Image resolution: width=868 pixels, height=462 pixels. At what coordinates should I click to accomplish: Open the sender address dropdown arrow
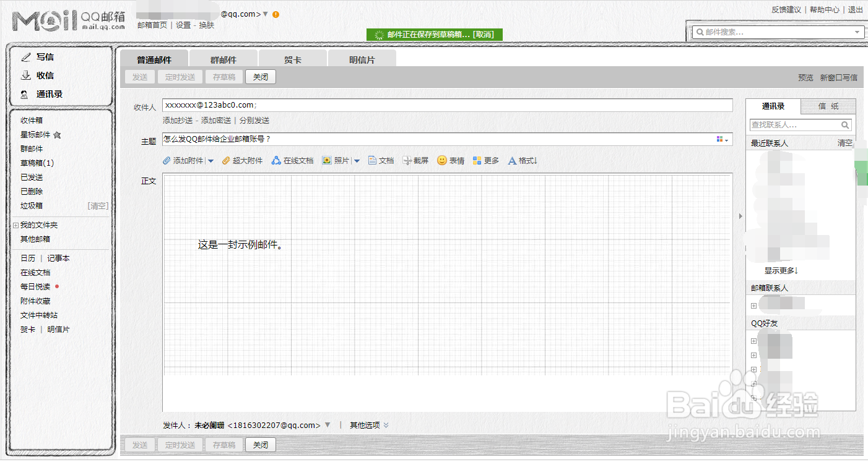click(328, 426)
